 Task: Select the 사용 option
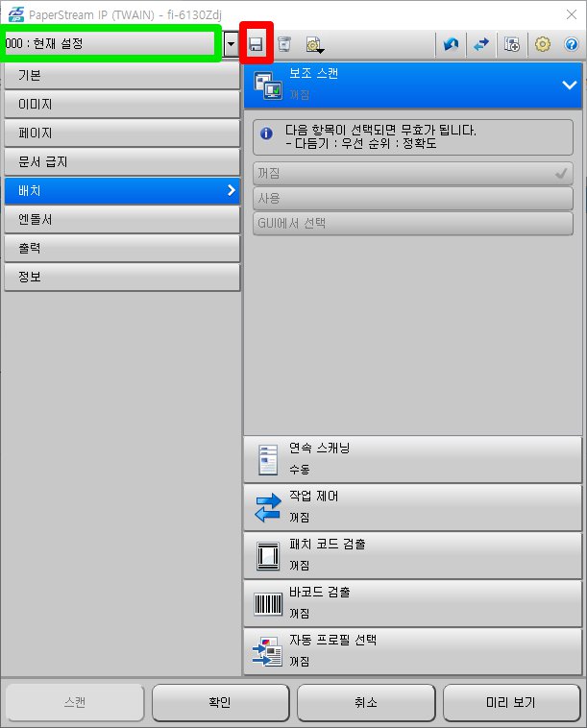coord(413,199)
